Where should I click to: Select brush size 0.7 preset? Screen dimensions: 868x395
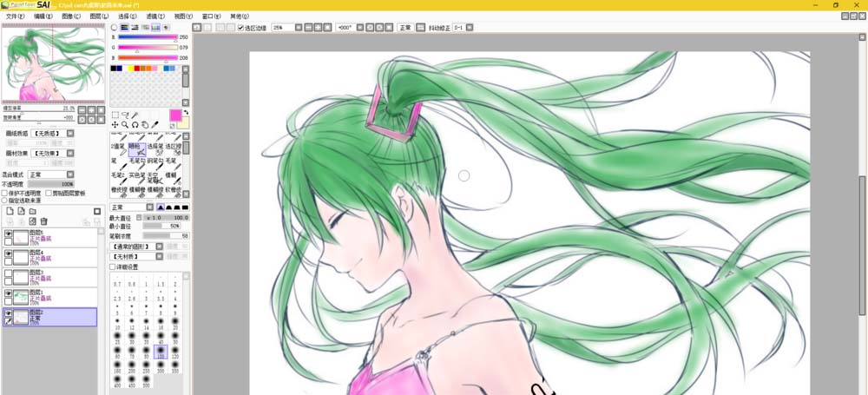[x=117, y=280]
